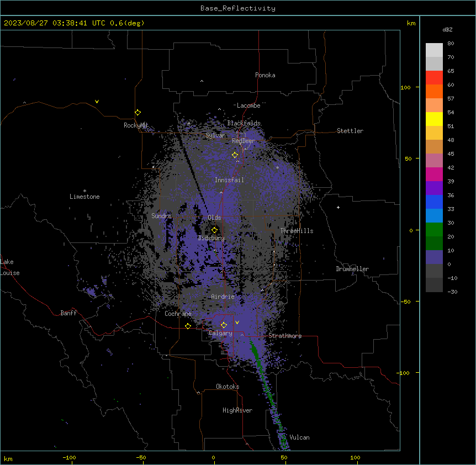Click the yellow marker below RedDeer
The width and height of the screenshot is (476, 465).
tap(235, 155)
